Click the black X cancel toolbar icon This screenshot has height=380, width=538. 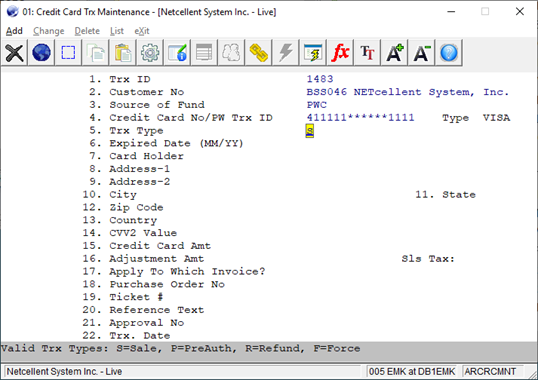(x=14, y=53)
